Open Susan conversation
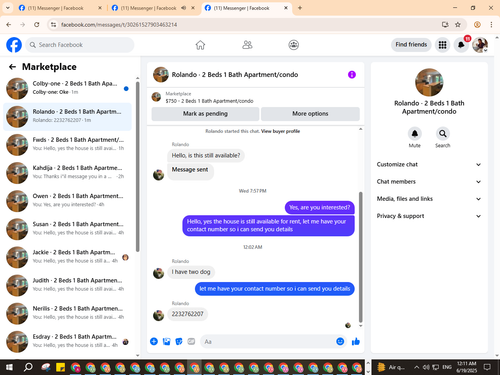500x375 pixels. (67, 229)
